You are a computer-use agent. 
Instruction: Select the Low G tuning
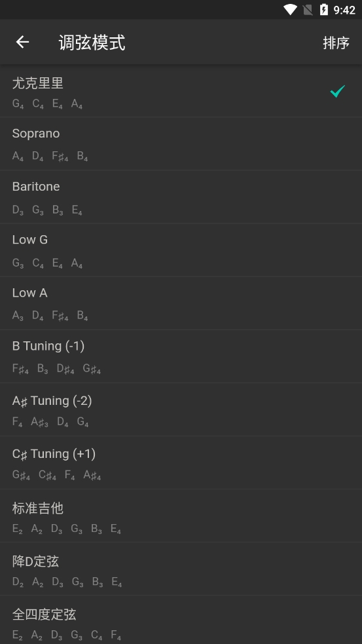[x=181, y=250]
